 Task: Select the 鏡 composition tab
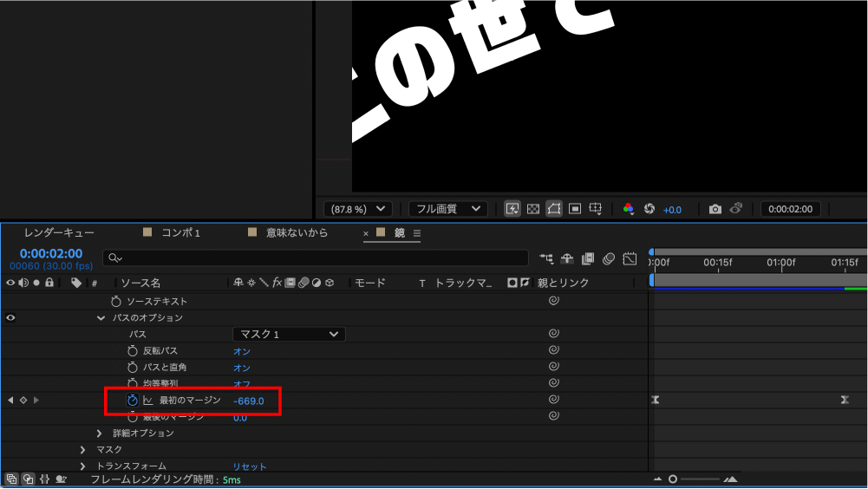400,233
